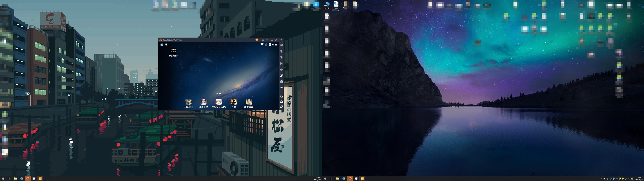
Task: Open the keyboard mapping icon in sidebar
Action: pyautogui.click(x=281, y=45)
